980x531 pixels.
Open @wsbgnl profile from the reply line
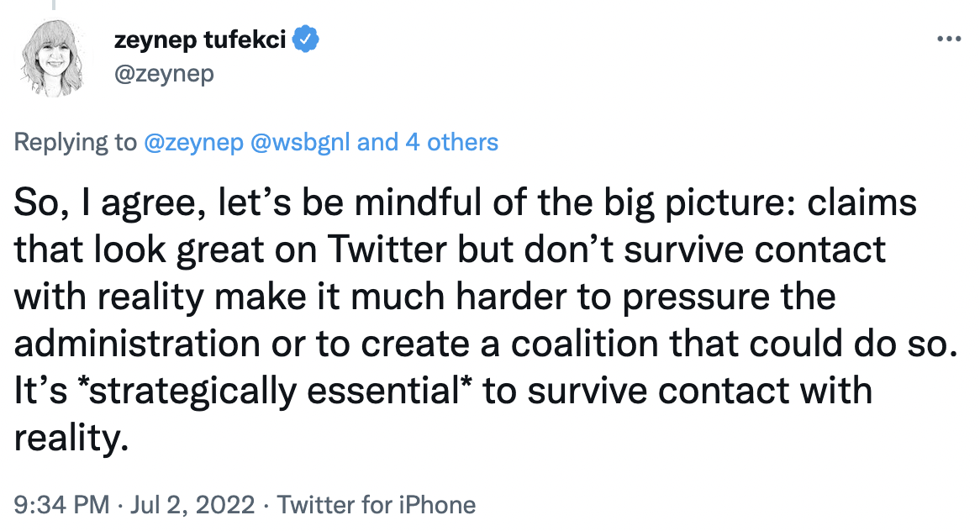click(x=302, y=142)
